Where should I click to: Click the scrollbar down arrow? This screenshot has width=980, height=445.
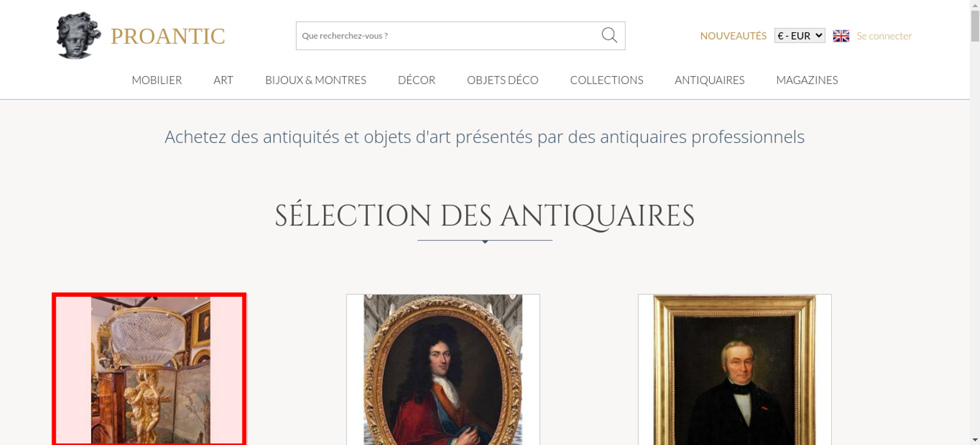[975, 440]
